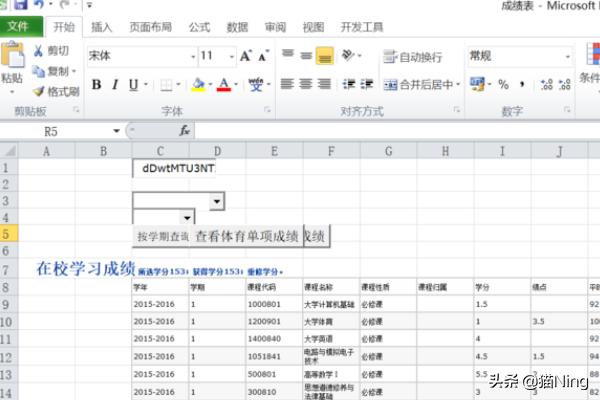The height and width of the screenshot is (400, 600).
Task: Switch to the 插入 (Insert) ribbon tab
Action: click(x=102, y=27)
